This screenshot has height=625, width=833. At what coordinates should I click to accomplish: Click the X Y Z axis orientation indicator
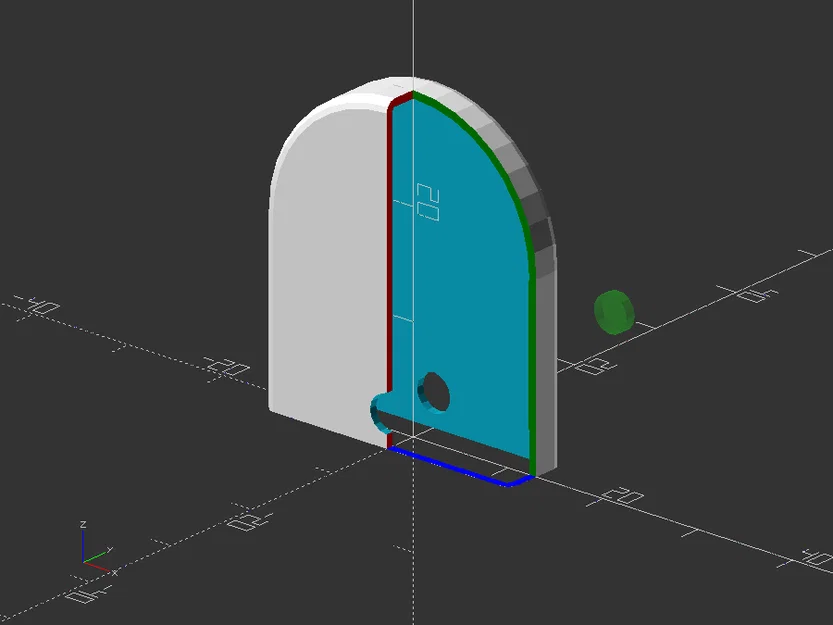(x=97, y=550)
